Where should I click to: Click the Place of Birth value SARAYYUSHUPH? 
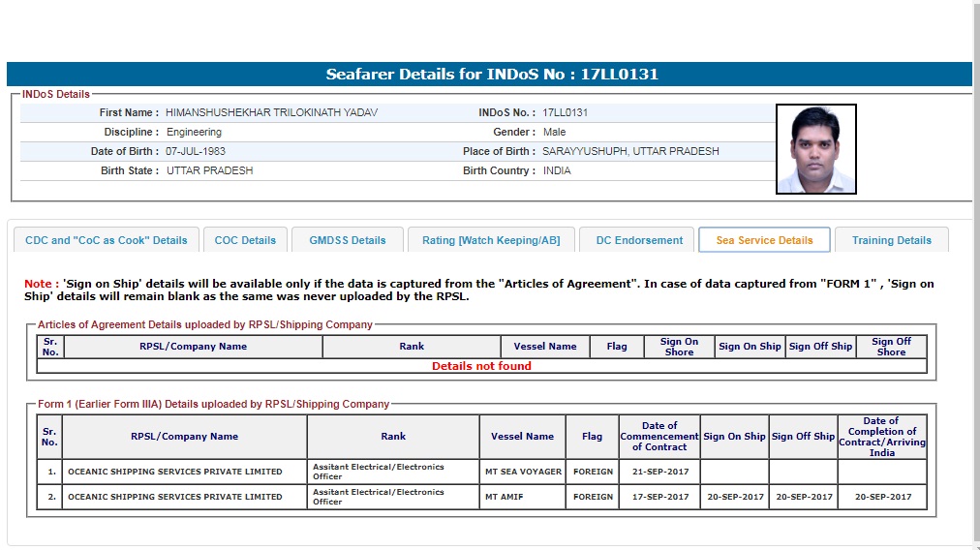630,151
